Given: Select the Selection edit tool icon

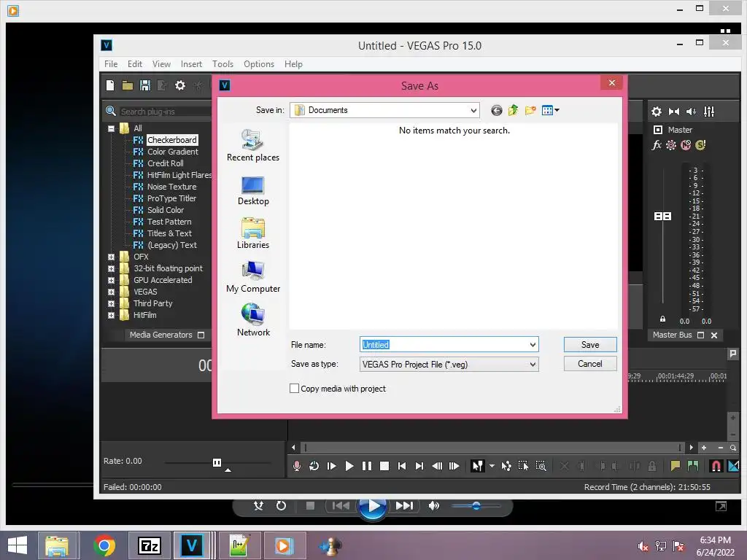Looking at the screenshot, I should pos(523,466).
